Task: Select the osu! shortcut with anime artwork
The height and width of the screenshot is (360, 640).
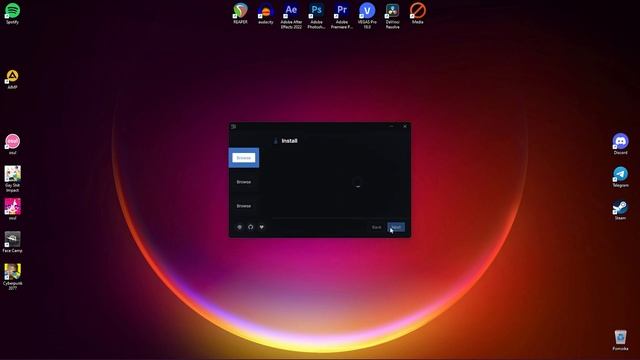Action: [12, 209]
